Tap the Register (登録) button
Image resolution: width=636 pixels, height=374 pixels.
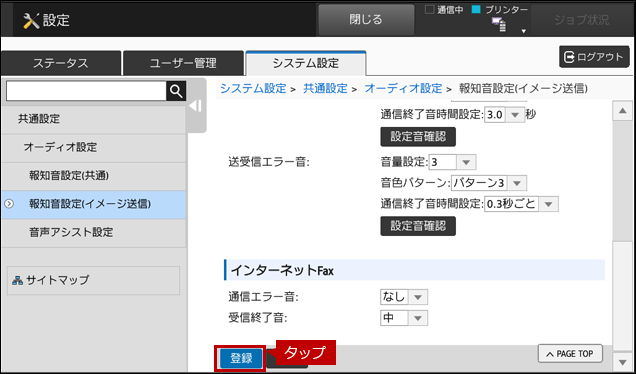coord(241,358)
